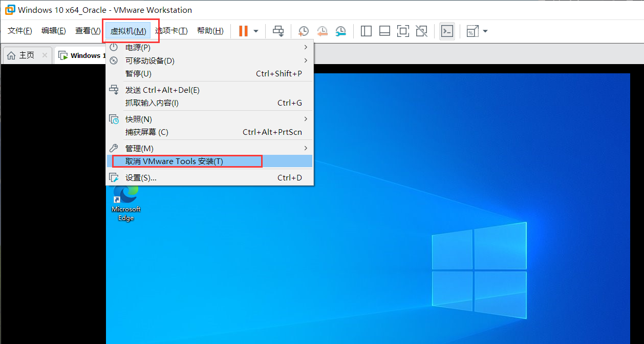
Task: Click Send Ctrl+Alt+Del toolbar icon
Action: tap(278, 31)
